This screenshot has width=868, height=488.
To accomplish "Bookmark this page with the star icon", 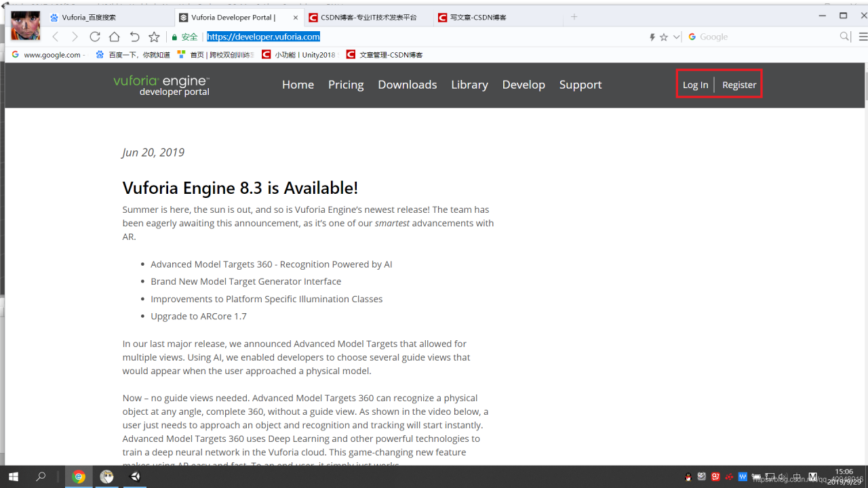I will (x=154, y=37).
